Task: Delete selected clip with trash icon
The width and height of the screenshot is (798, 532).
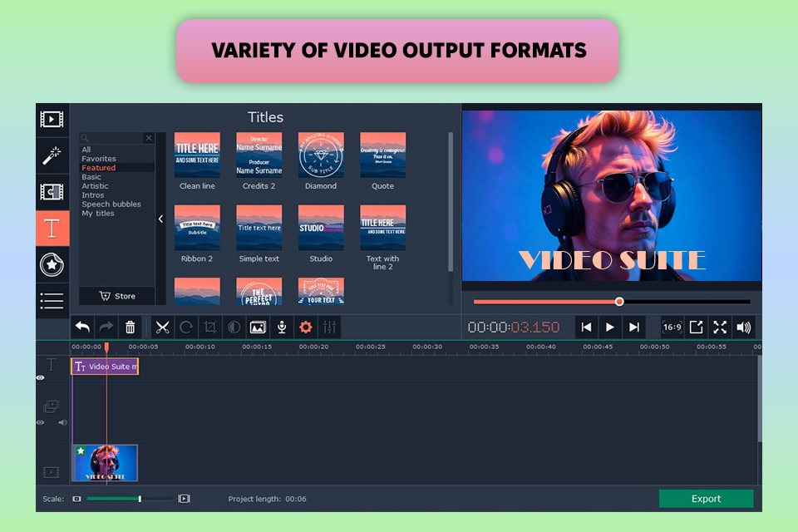Action: (131, 328)
